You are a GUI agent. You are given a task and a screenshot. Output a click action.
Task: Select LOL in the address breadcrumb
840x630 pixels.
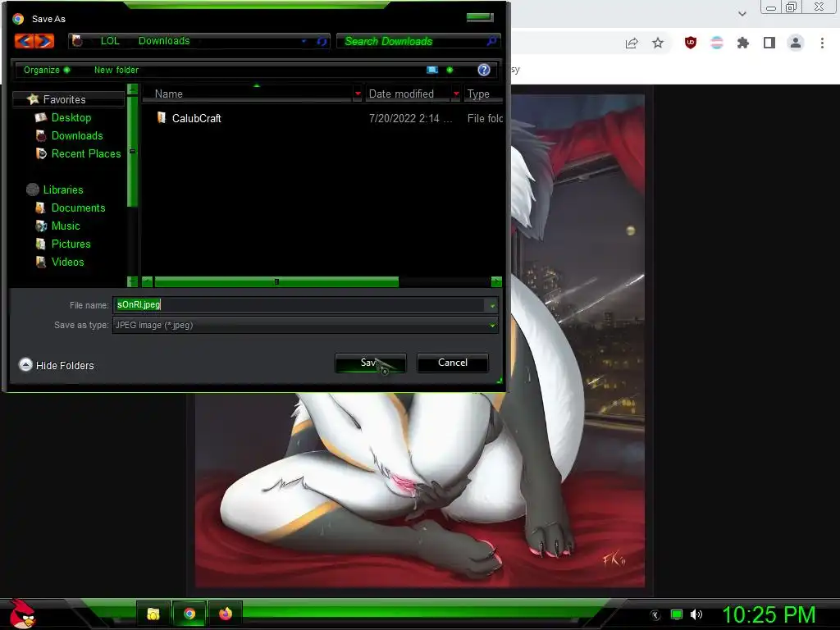click(110, 41)
